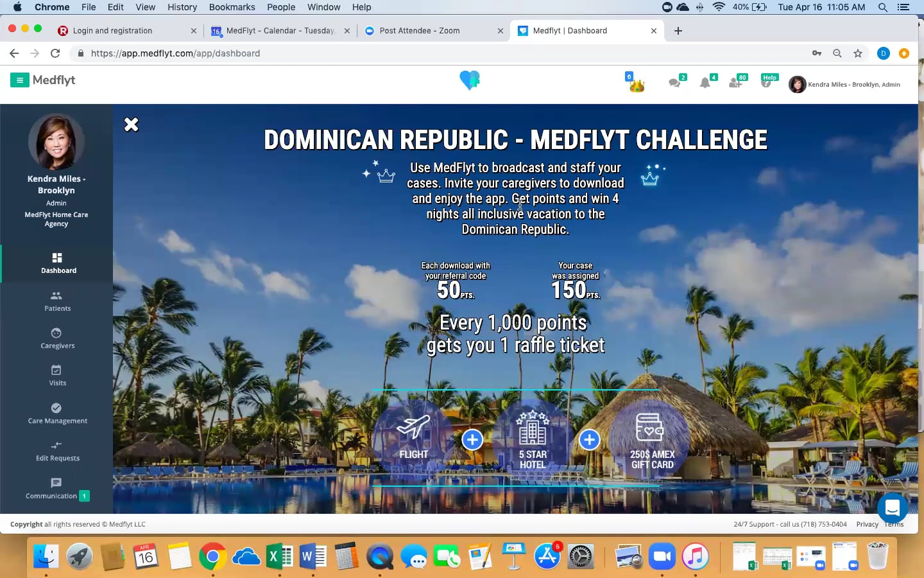Viewport: 924px width, 578px height.
Task: Open chat messages icon with badge 2
Action: pyautogui.click(x=674, y=83)
